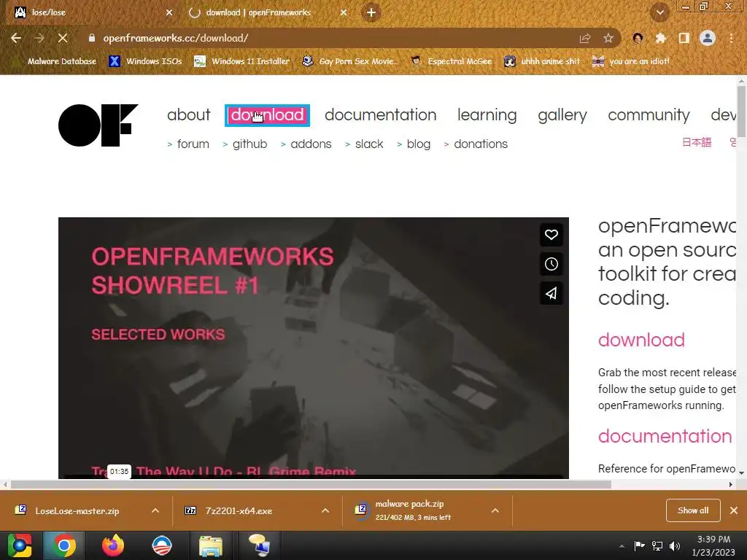
Task: Play the OpenFrameworks Showreel video
Action: 314,348
